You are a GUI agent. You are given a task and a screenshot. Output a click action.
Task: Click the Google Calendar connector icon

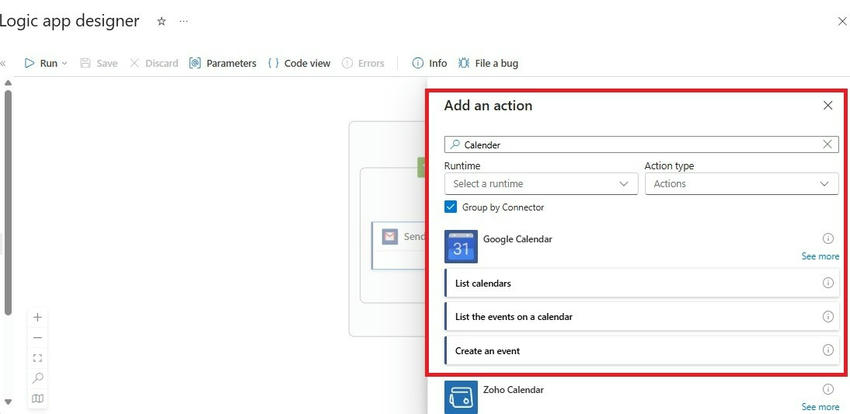(461, 247)
